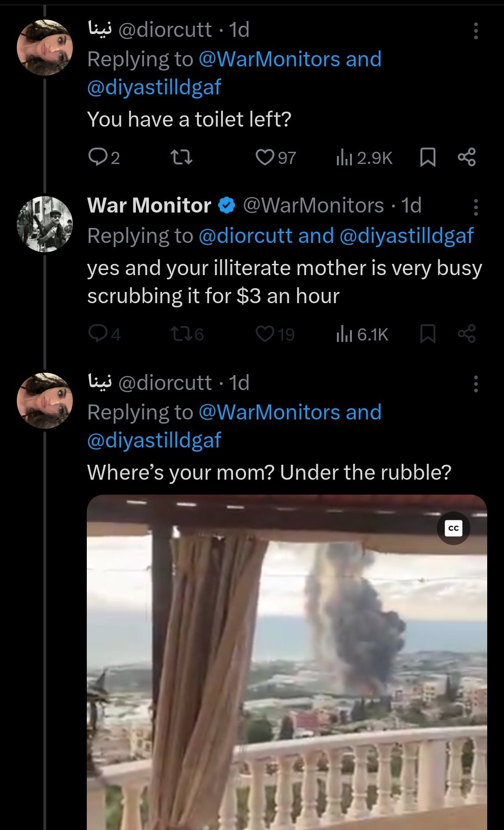Open more options menu on War Monitor tweet
The width and height of the screenshot is (504, 830).
tap(476, 207)
